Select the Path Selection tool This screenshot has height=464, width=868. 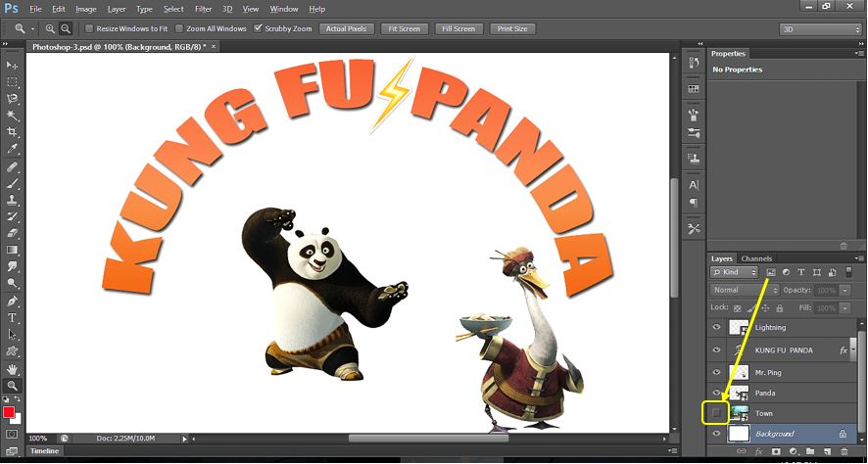pos(12,335)
